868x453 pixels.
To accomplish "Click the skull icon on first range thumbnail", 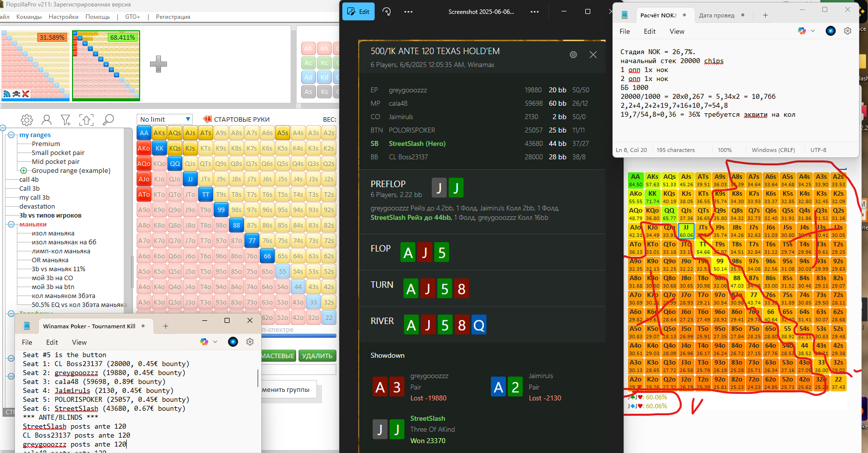I will click(x=16, y=94).
